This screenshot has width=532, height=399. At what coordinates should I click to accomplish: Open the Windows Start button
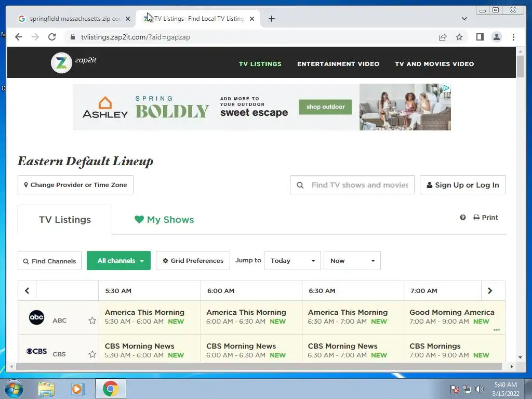(x=14, y=389)
